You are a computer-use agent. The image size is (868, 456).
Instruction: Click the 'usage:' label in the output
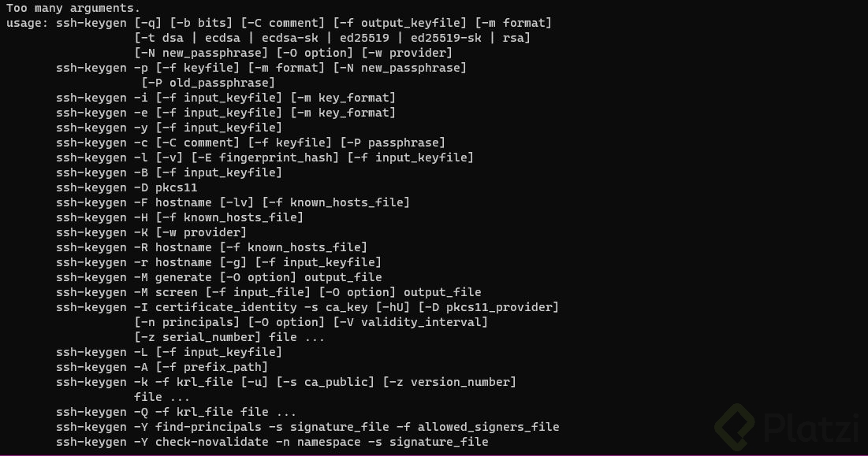tap(27, 23)
